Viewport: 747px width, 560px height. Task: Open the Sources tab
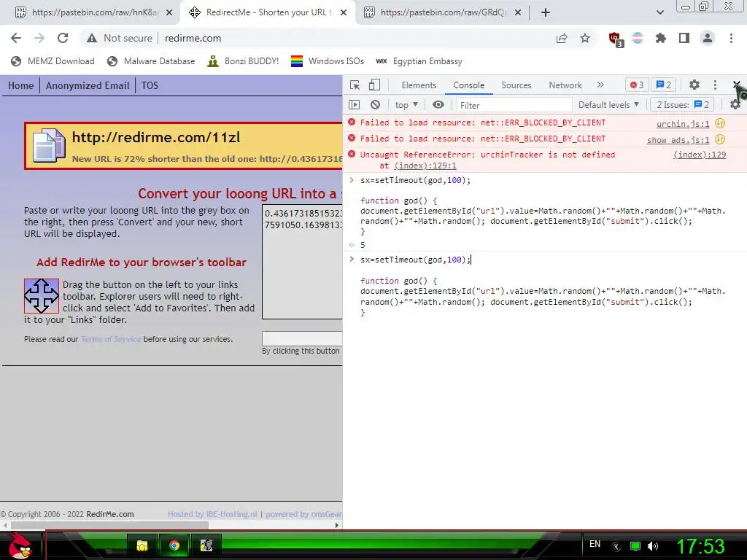[x=516, y=85]
